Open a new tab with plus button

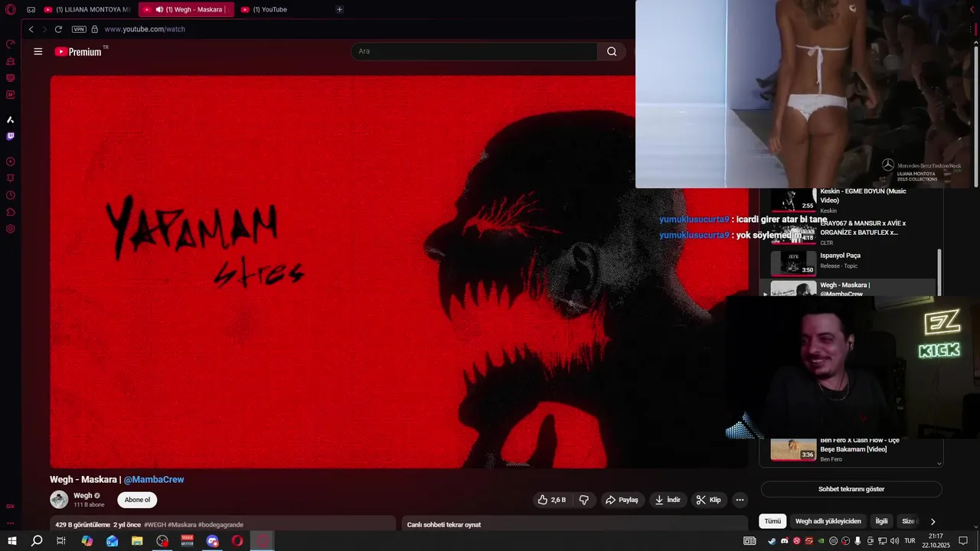point(339,9)
